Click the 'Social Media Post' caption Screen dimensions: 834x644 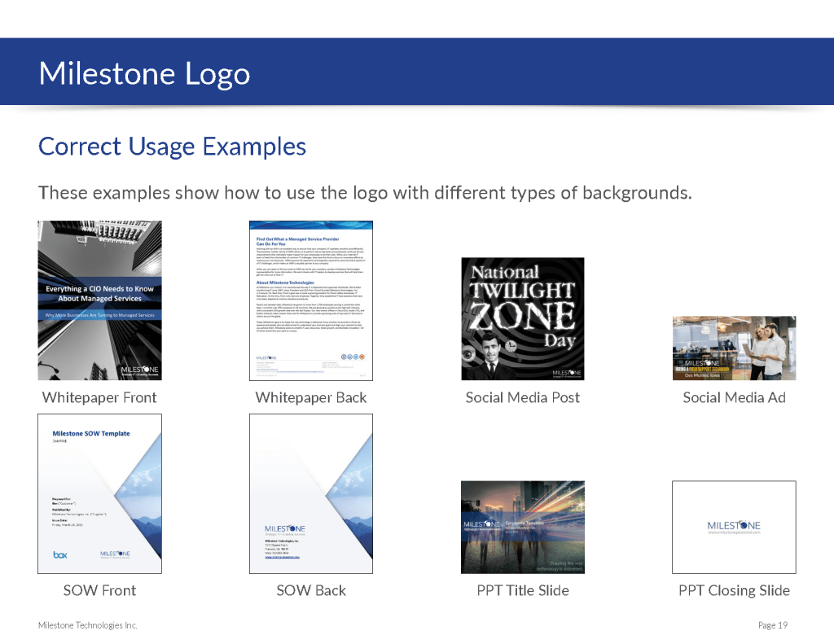click(x=522, y=398)
